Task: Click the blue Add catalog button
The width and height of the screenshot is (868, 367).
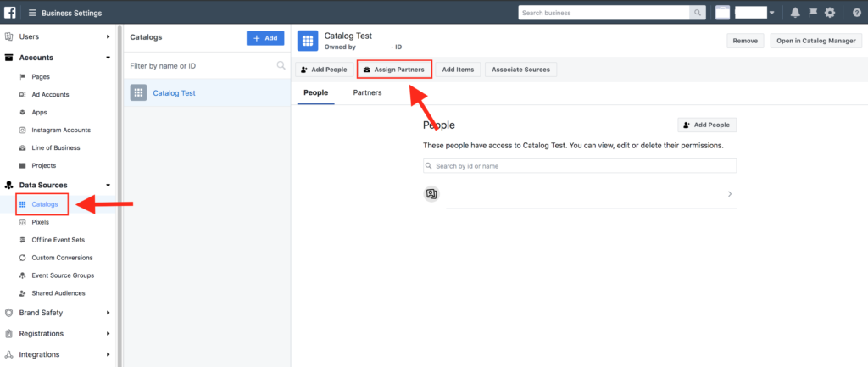Action: 265,38
